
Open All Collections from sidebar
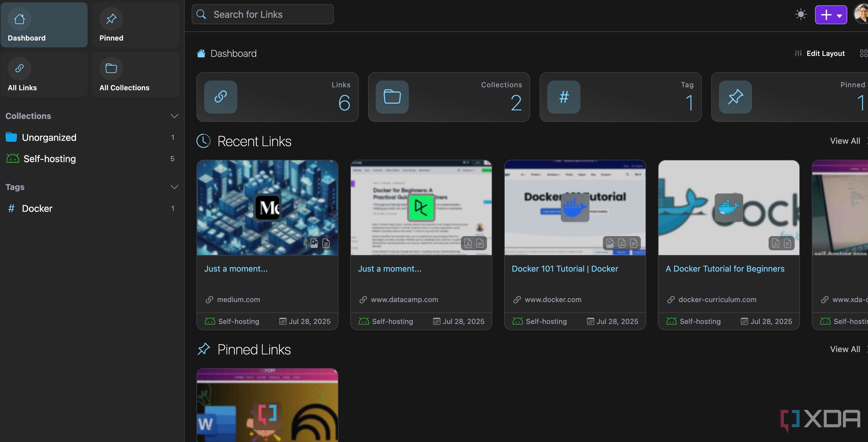(135, 75)
